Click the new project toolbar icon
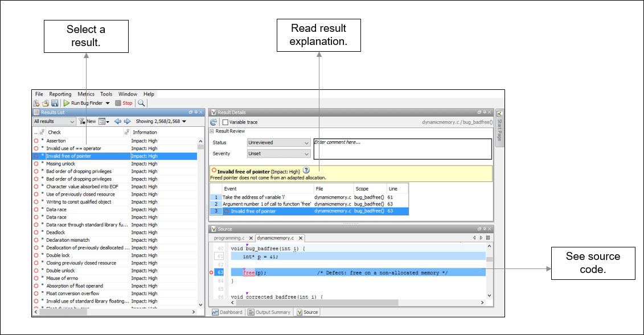 (36, 104)
